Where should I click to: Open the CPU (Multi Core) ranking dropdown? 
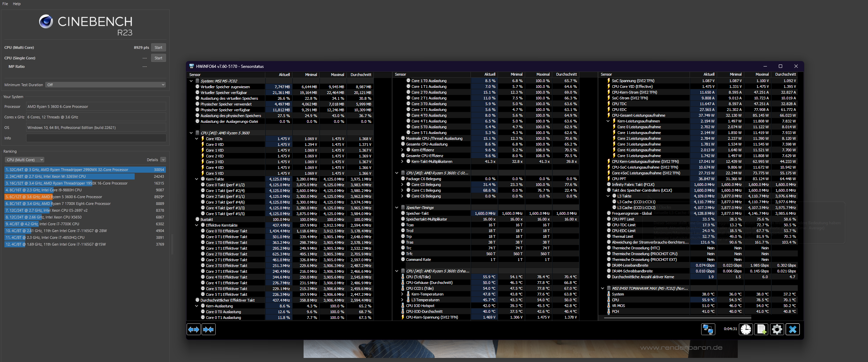(25, 160)
